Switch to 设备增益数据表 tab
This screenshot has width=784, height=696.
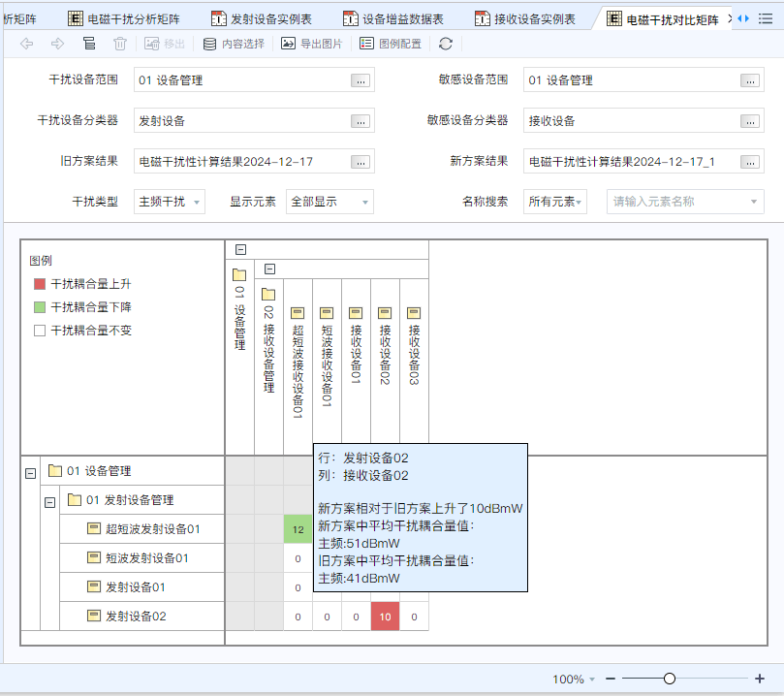coord(393,19)
